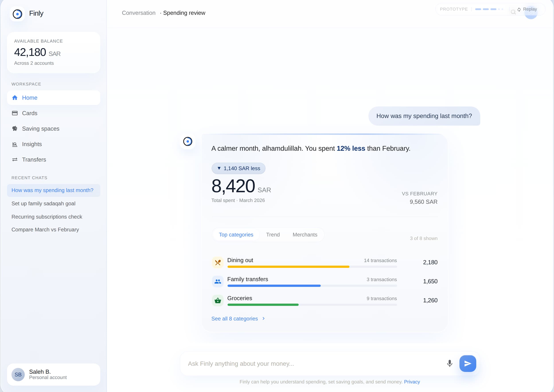Send the message with the arrow button
The width and height of the screenshot is (554, 392).
pyautogui.click(x=468, y=363)
